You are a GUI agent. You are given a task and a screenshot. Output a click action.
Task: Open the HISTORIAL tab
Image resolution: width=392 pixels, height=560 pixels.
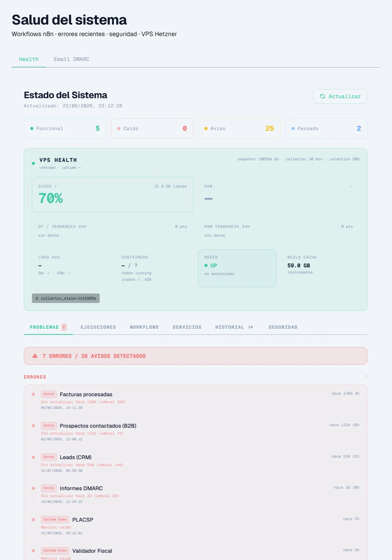(234, 327)
